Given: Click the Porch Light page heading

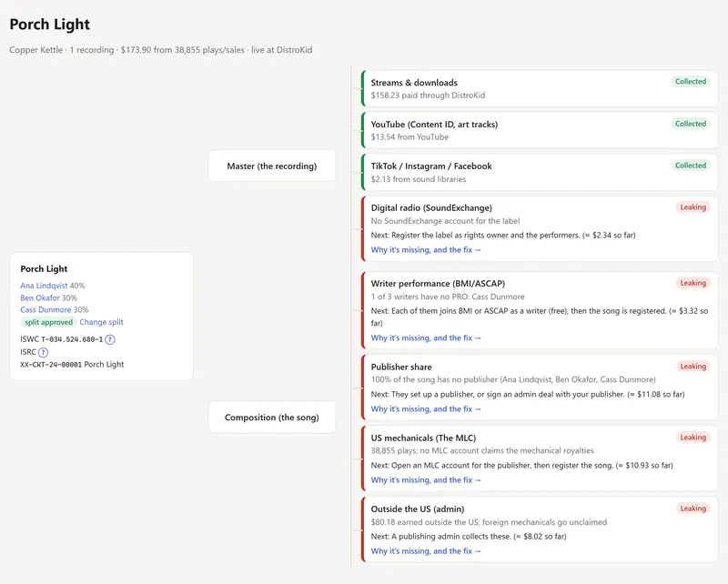Looking at the screenshot, I should 50,25.
